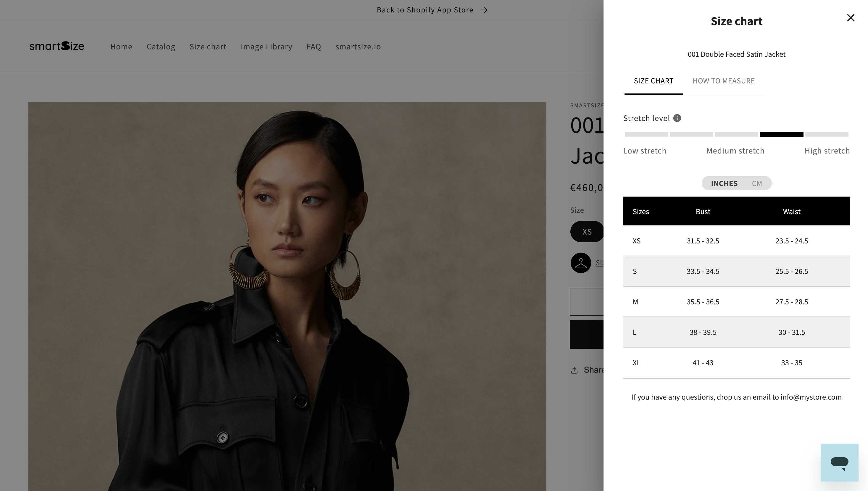The height and width of the screenshot is (491, 868).
Task: Close the Size chart panel
Action: pyautogui.click(x=851, y=18)
